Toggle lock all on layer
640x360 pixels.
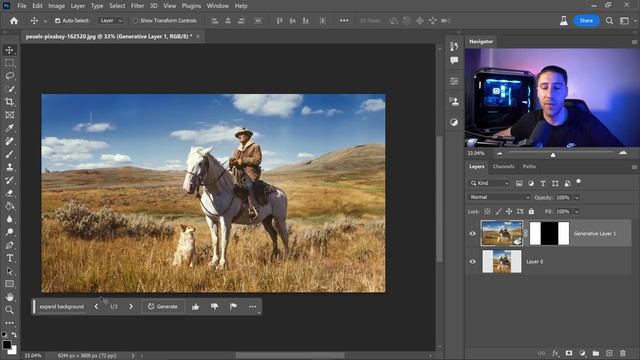point(531,211)
